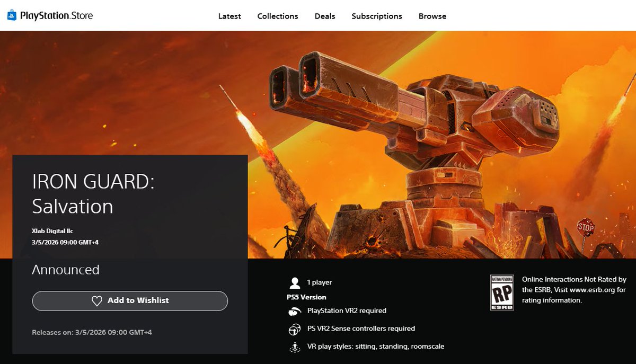This screenshot has width=636, height=364.
Task: Click the PS VR2 Sense controllers icon
Action: pyautogui.click(x=294, y=328)
